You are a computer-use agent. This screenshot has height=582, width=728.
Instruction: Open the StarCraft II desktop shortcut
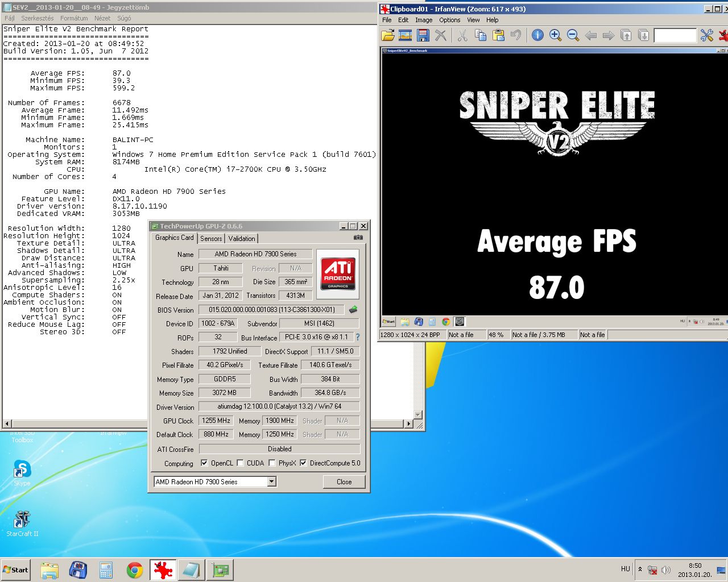click(22, 523)
